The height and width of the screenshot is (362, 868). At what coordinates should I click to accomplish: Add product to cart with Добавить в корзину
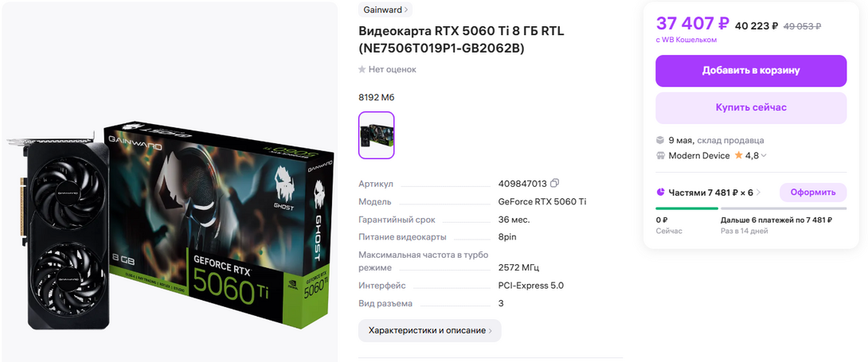tap(751, 71)
